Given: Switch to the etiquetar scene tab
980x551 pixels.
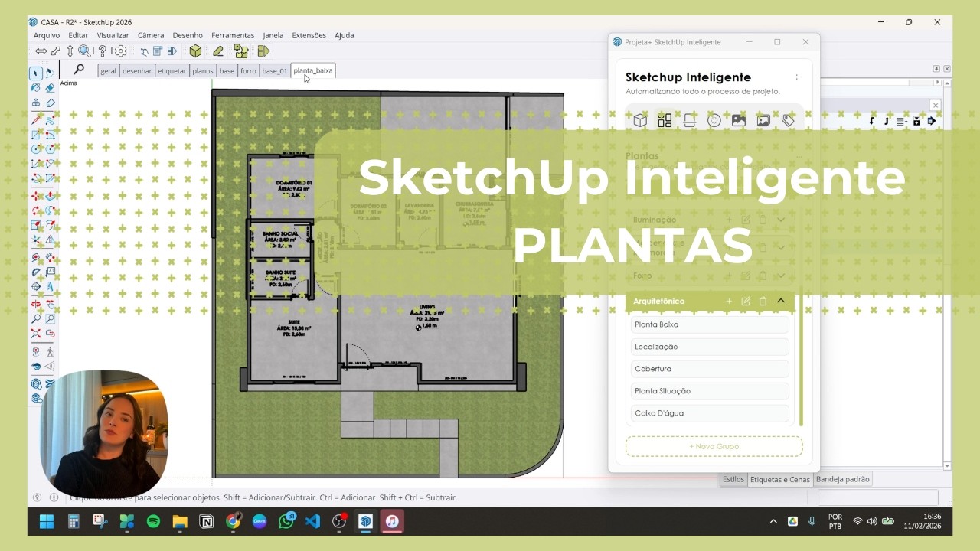Looking at the screenshot, I should (x=172, y=70).
